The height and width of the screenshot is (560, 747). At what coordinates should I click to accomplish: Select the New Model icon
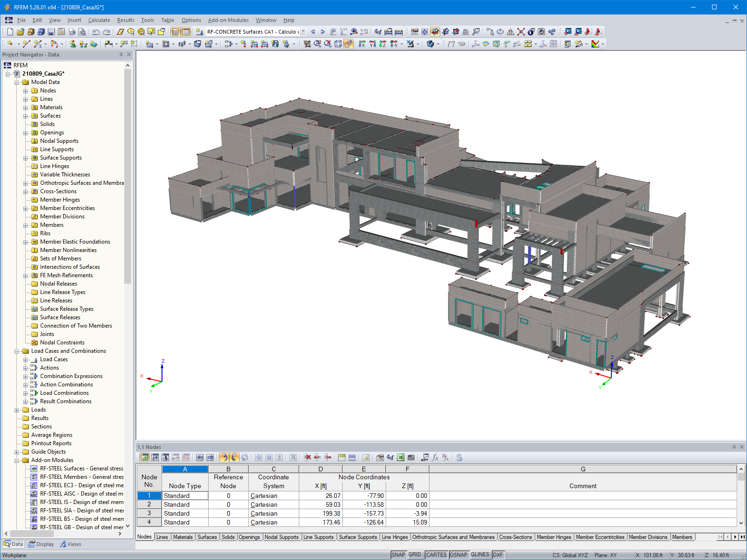click(10, 32)
